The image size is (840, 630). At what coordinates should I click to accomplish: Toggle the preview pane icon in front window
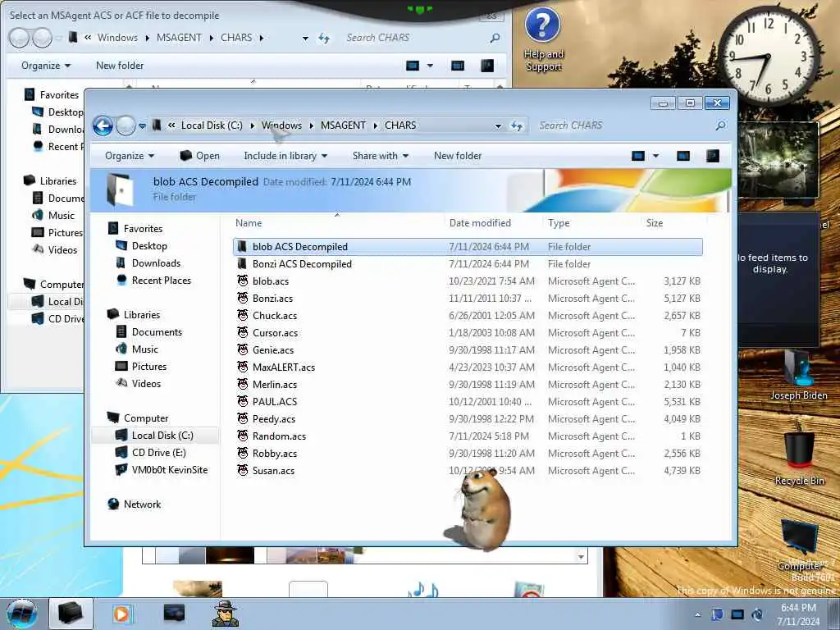[x=683, y=156]
